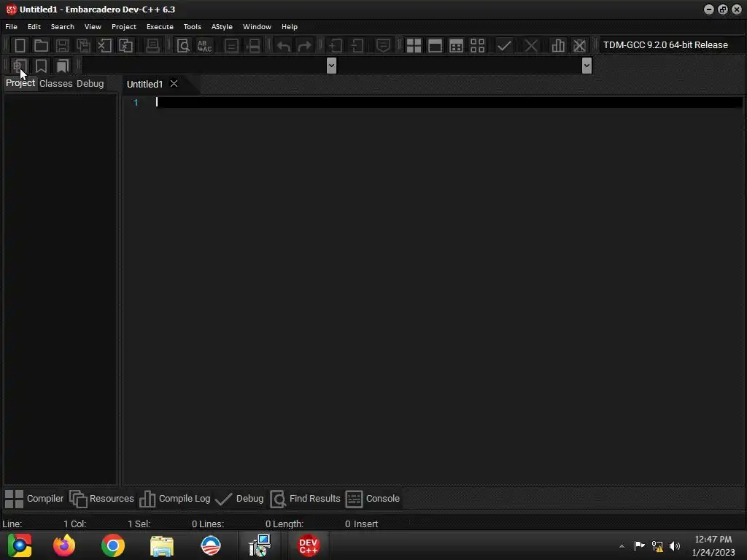The width and height of the screenshot is (747, 560).
Task: Open the Find Results bottom tab
Action: (305, 499)
